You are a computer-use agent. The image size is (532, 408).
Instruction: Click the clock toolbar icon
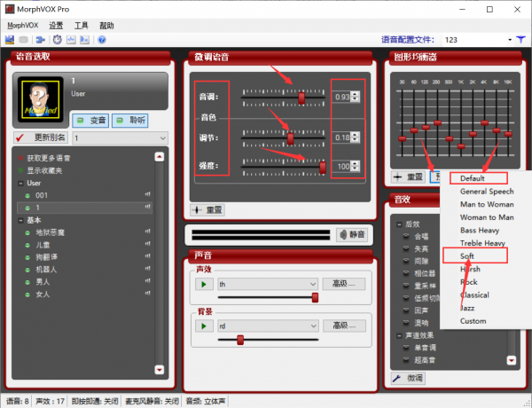click(x=58, y=40)
